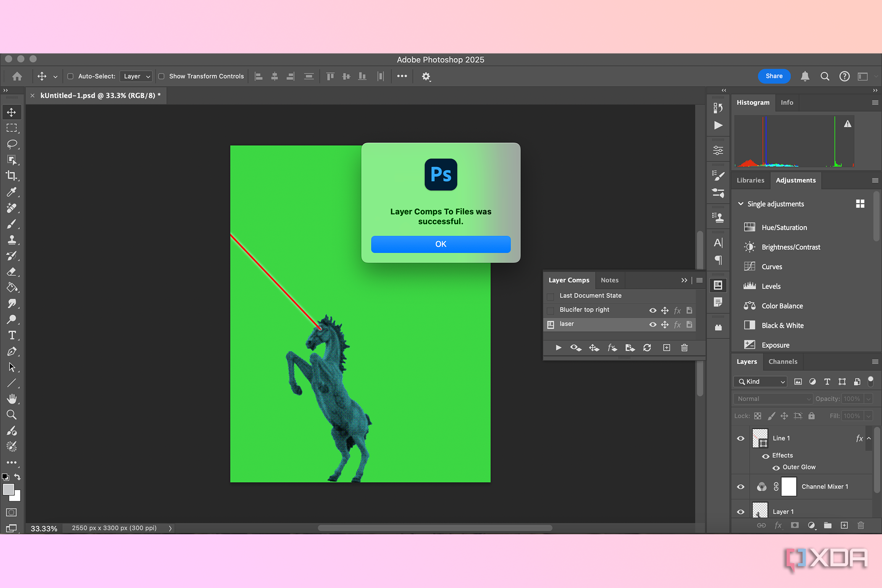This screenshot has width=882, height=588.
Task: Open the Opacity value dropdown
Action: (869, 399)
